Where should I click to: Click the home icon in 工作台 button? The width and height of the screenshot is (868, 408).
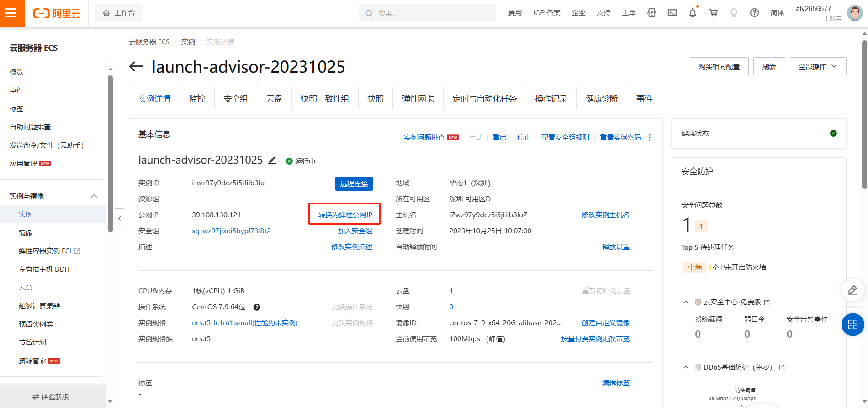click(106, 13)
